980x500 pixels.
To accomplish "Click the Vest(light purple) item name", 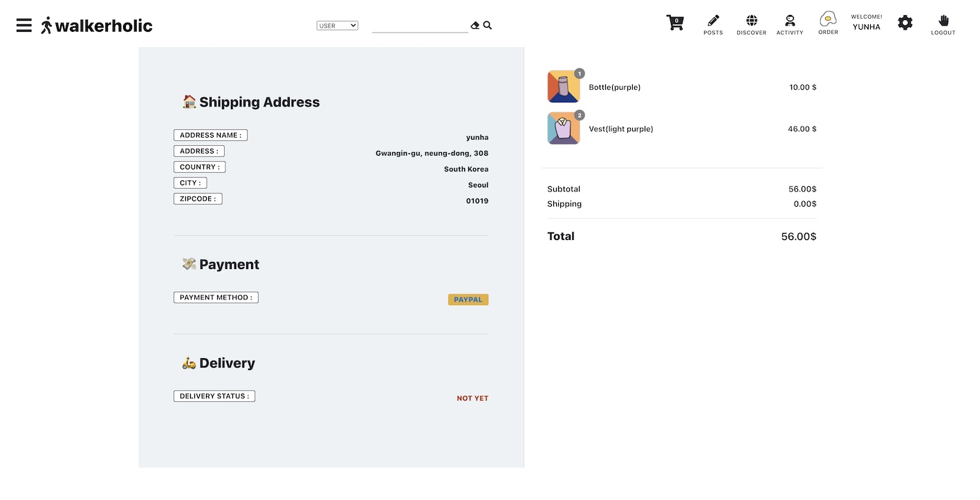I will (621, 129).
